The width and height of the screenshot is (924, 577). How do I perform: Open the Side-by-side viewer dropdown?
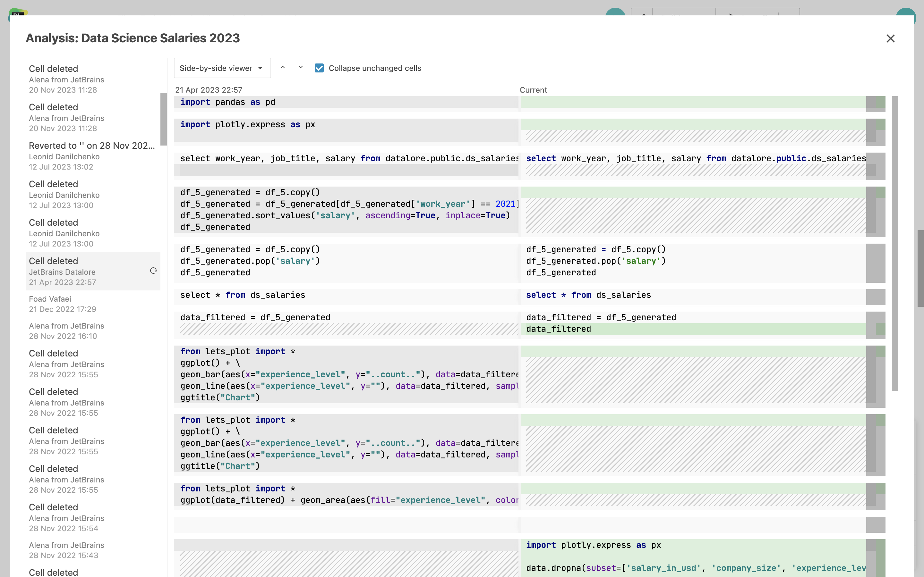point(222,68)
